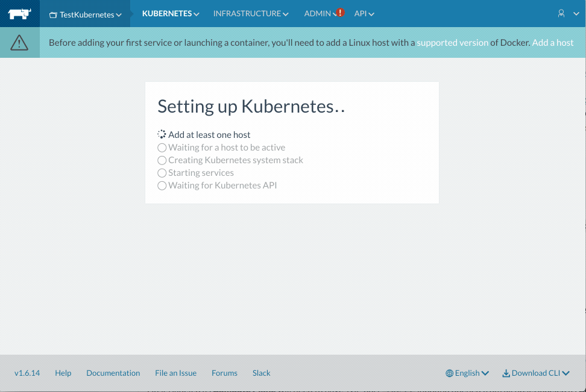Image resolution: width=586 pixels, height=392 pixels.
Task: Select the Starting services circle
Action: [x=162, y=173]
